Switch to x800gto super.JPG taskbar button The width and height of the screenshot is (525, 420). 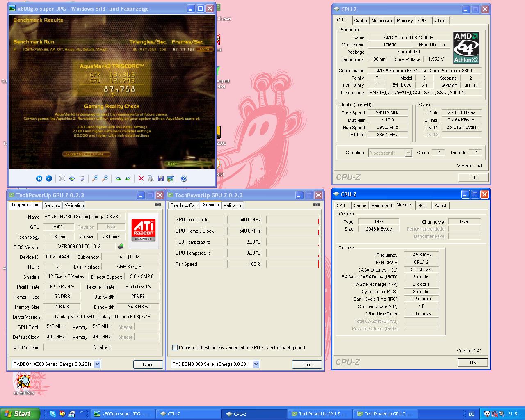pos(123,414)
